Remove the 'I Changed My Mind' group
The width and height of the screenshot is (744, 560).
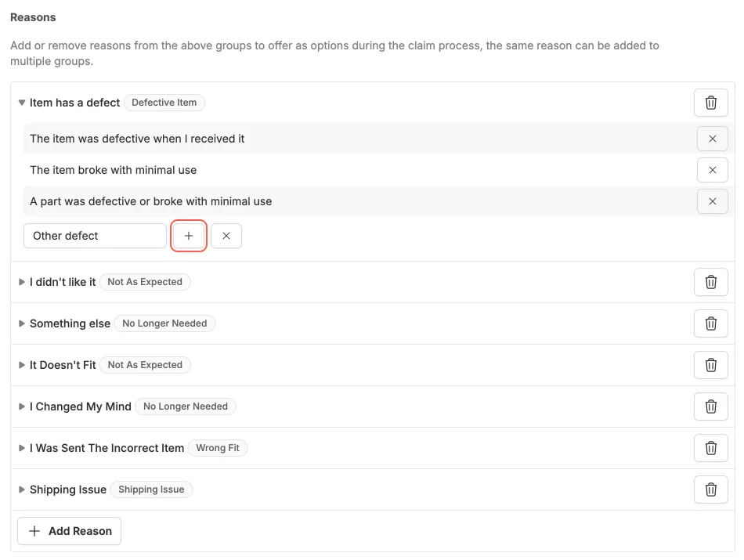coord(710,406)
